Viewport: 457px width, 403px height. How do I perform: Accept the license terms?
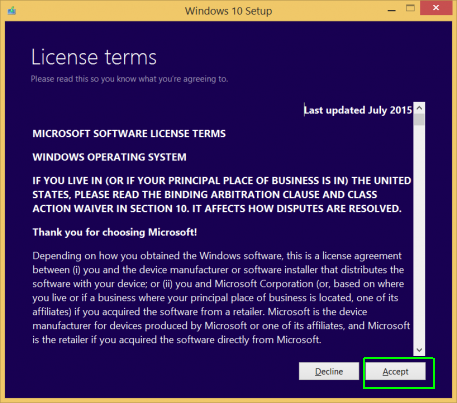pyautogui.click(x=395, y=371)
